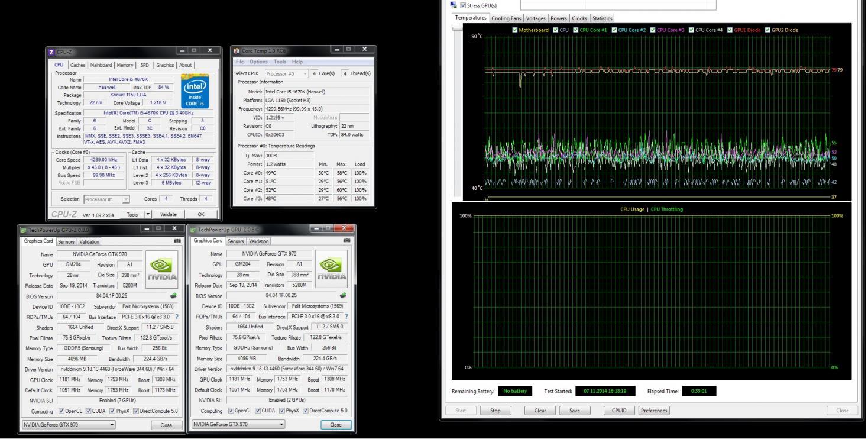This screenshot has width=868, height=439.
Task: Open the File menu in Core Temp
Action: [x=239, y=62]
